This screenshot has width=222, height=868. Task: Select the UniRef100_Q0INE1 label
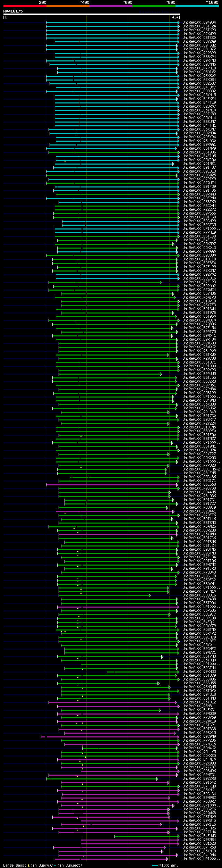click(199, 164)
